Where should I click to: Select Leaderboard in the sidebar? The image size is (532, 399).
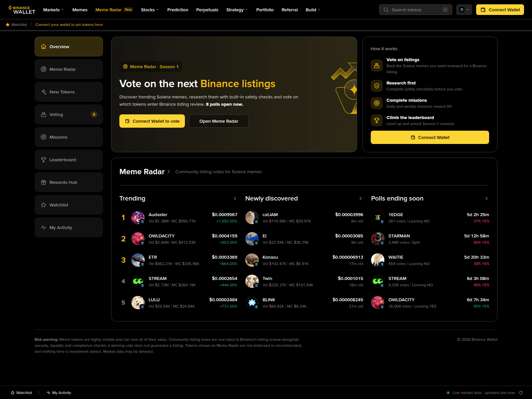69,160
